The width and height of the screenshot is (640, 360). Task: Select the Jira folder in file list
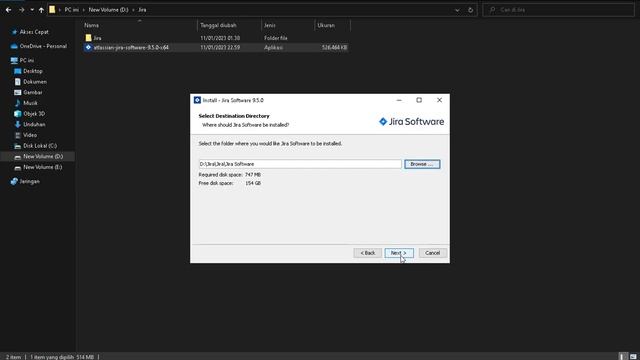tap(97, 38)
